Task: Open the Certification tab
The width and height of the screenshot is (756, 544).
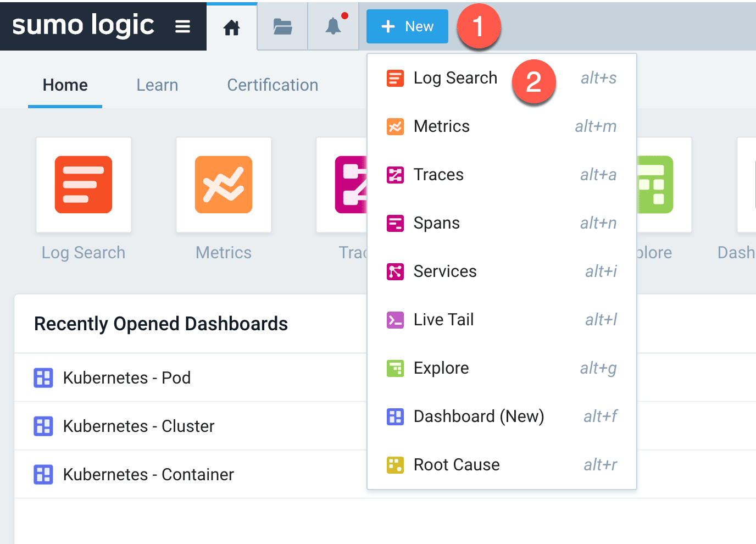Action: click(273, 85)
